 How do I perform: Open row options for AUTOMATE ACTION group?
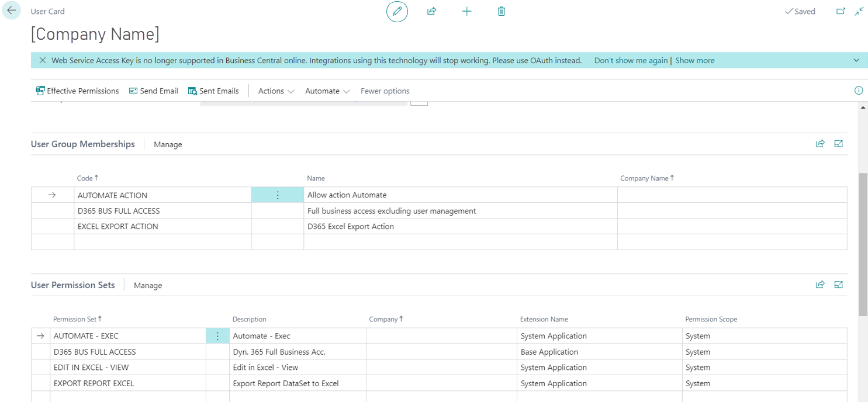(278, 195)
